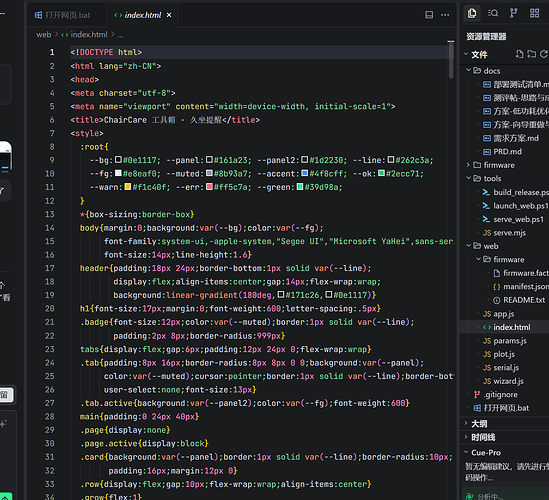The width and height of the screenshot is (549, 500).
Task: Click the info icon beside README.txt
Action: pyautogui.click(x=496, y=300)
